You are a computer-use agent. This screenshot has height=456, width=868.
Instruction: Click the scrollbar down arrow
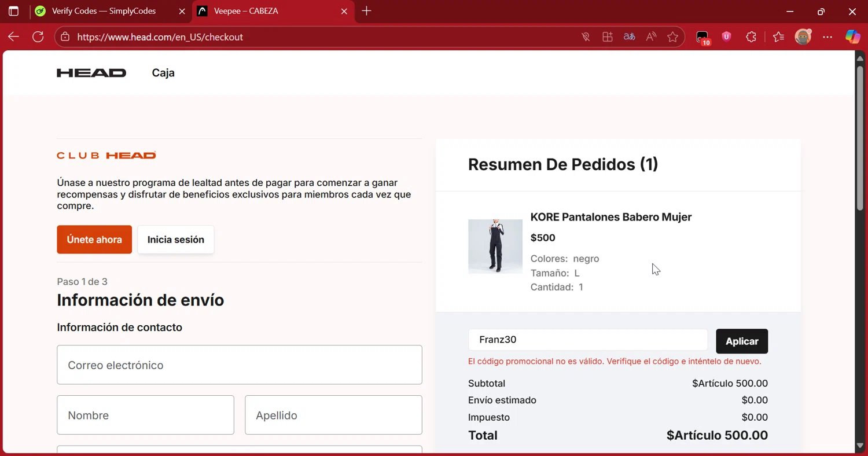point(860,446)
